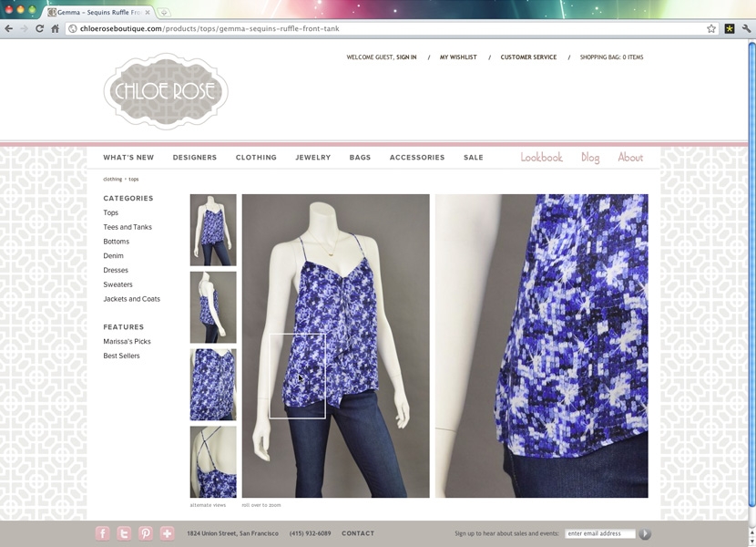756x547 pixels.
Task: Open the browser wrench settings menu
Action: click(x=747, y=28)
